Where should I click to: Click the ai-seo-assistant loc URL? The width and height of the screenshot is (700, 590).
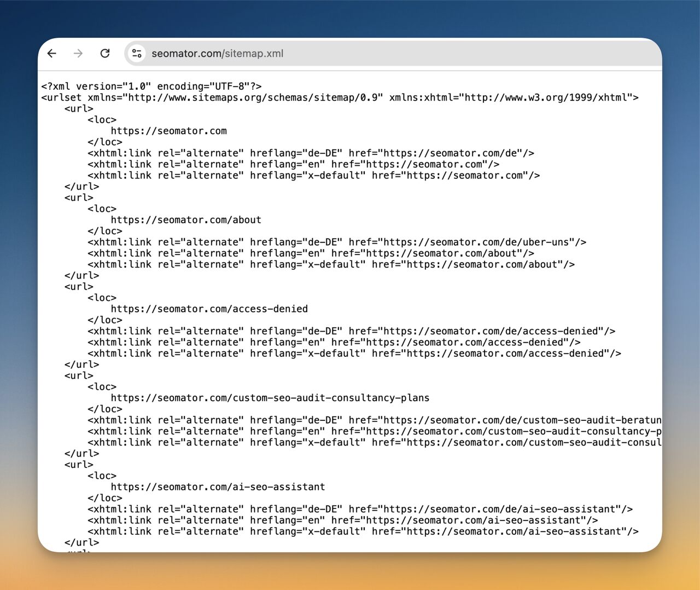pos(218,487)
